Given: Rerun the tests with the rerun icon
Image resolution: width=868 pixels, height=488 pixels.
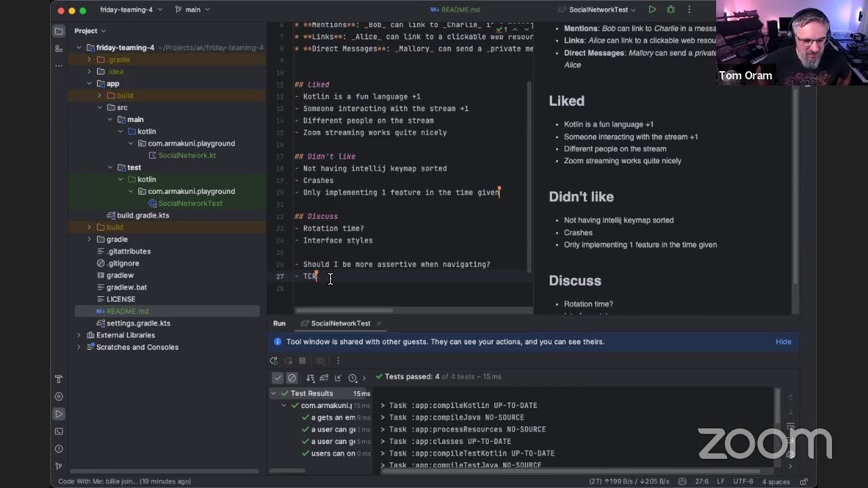Looking at the screenshot, I should tap(273, 361).
